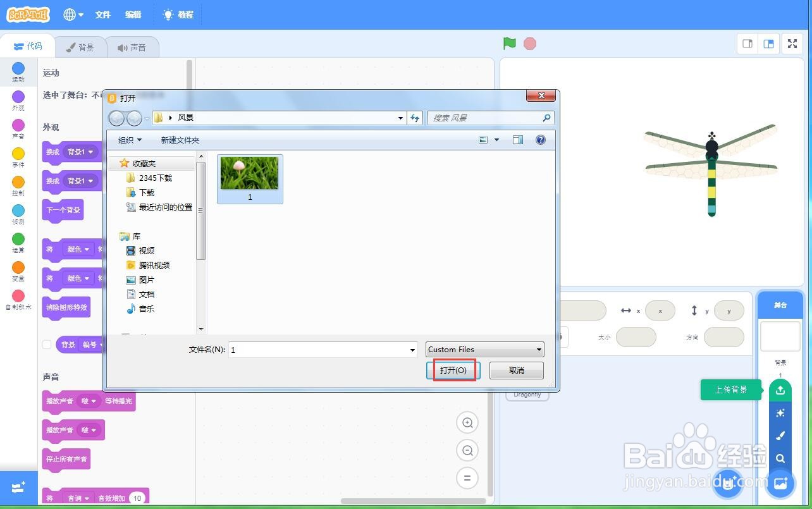Change the view mode icon
The height and width of the screenshot is (509, 812).
click(484, 140)
